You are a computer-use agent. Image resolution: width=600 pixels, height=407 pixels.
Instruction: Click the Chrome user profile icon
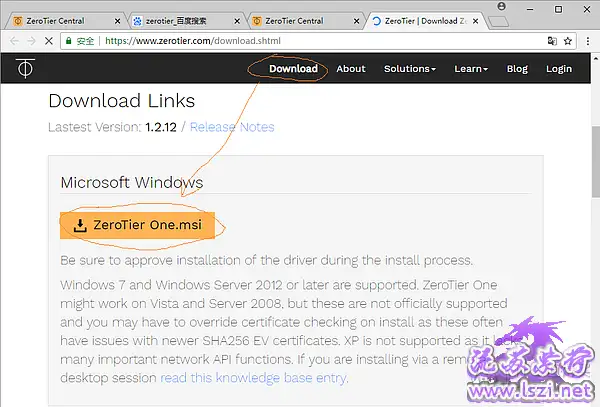tap(502, 6)
